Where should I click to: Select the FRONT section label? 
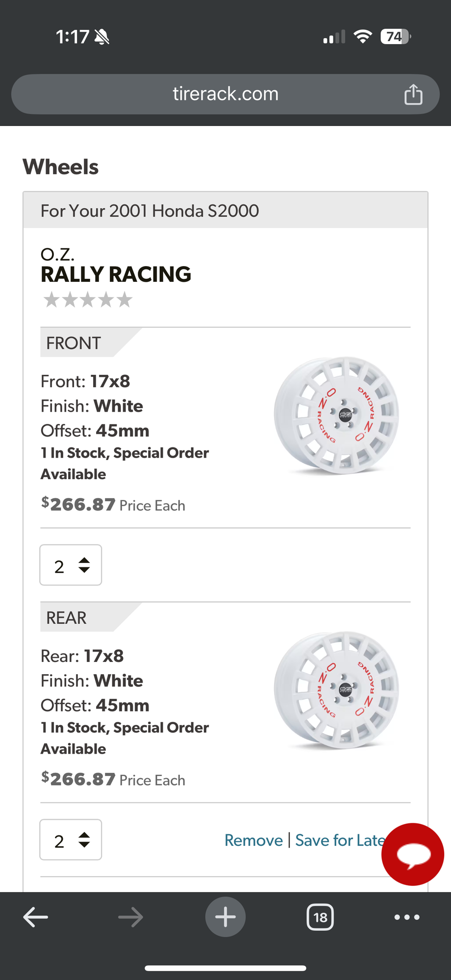pos(74,343)
